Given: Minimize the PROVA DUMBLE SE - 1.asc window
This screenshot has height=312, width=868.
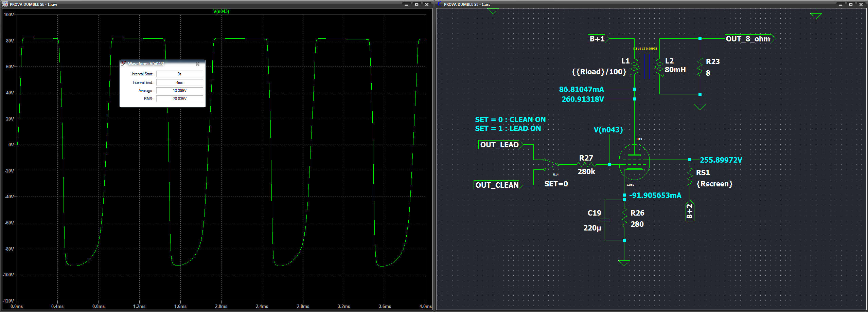Looking at the screenshot, I should pyautogui.click(x=840, y=4).
